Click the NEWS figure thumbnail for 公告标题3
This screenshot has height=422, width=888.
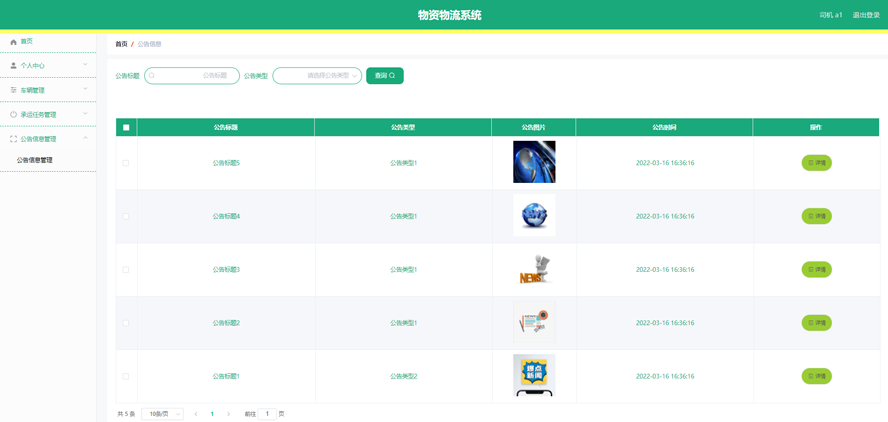[x=534, y=268]
